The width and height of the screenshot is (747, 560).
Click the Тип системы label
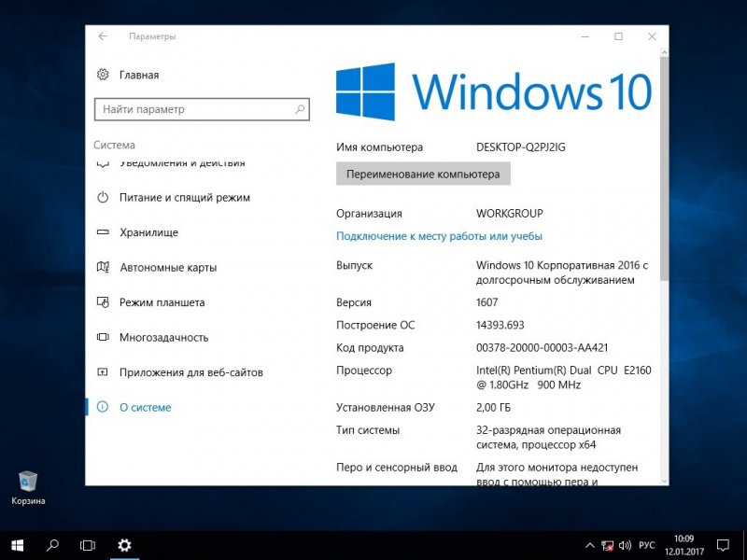pos(368,430)
